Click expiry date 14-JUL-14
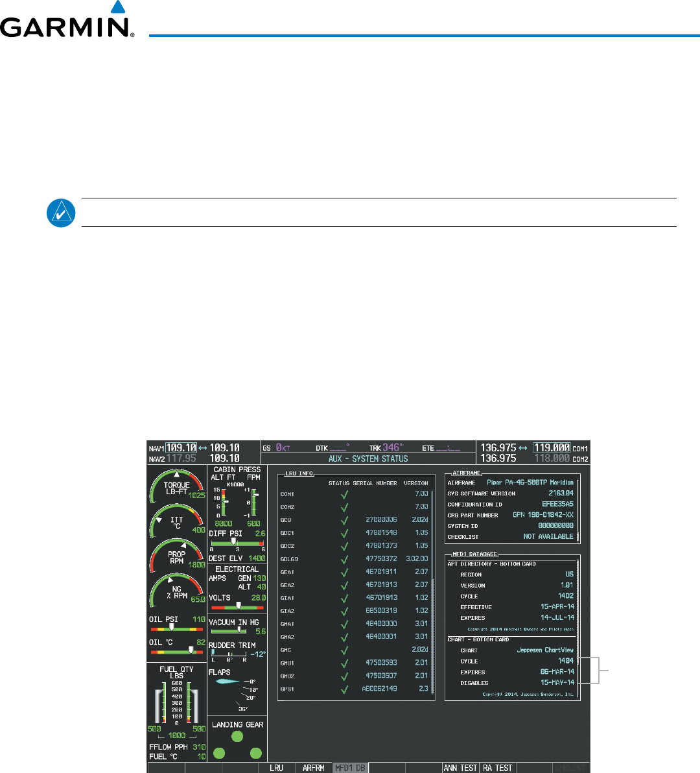The image size is (700, 773). click(x=557, y=618)
